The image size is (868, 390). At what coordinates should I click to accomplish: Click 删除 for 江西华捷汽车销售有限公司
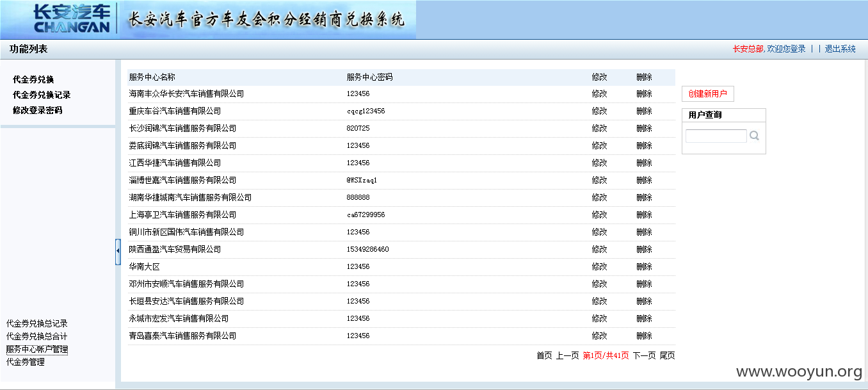coord(644,163)
